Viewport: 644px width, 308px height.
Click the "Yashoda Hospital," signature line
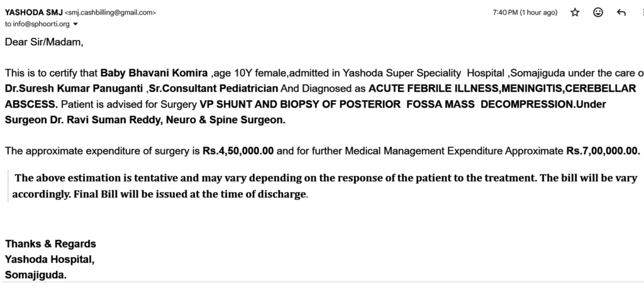click(50, 259)
